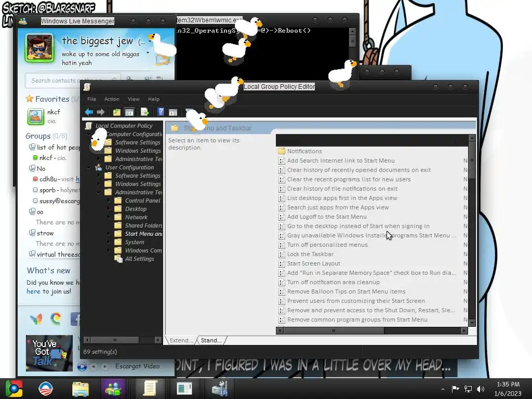Viewport: 532px width, 399px height.
Task: Click the Obama logo taskbar icon
Action: click(46, 389)
